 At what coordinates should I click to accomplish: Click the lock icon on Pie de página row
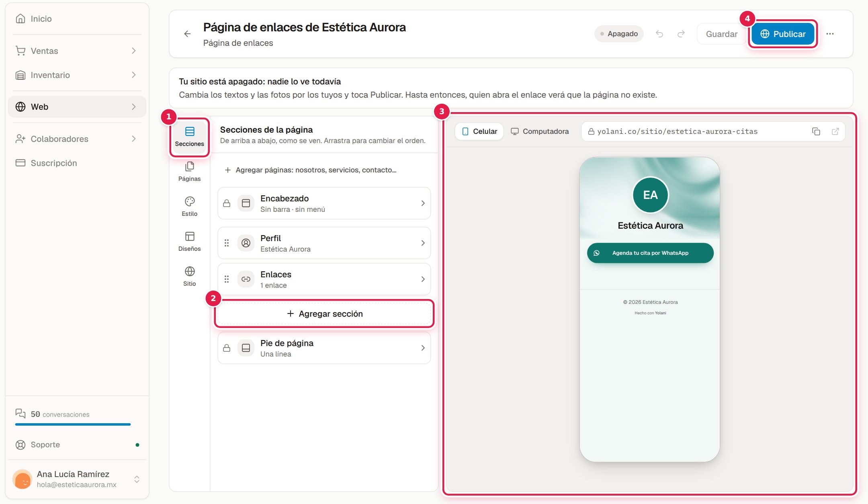227,348
